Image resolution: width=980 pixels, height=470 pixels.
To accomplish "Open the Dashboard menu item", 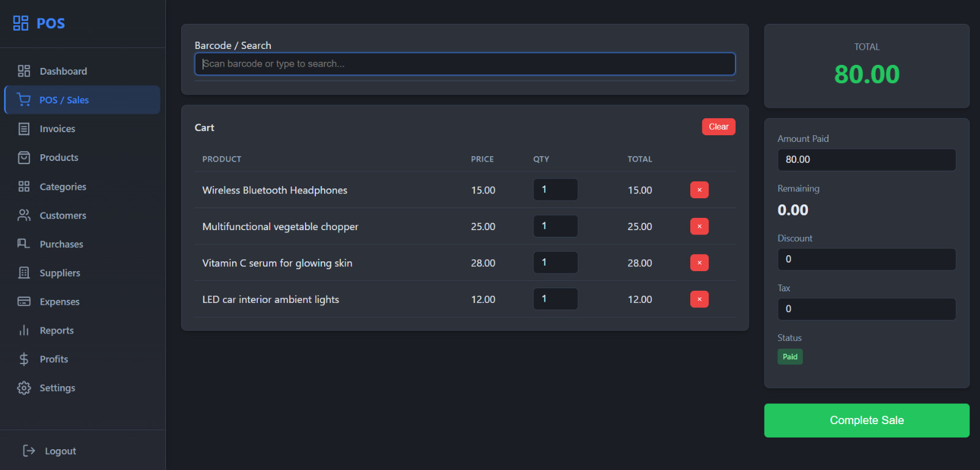I will [83, 71].
